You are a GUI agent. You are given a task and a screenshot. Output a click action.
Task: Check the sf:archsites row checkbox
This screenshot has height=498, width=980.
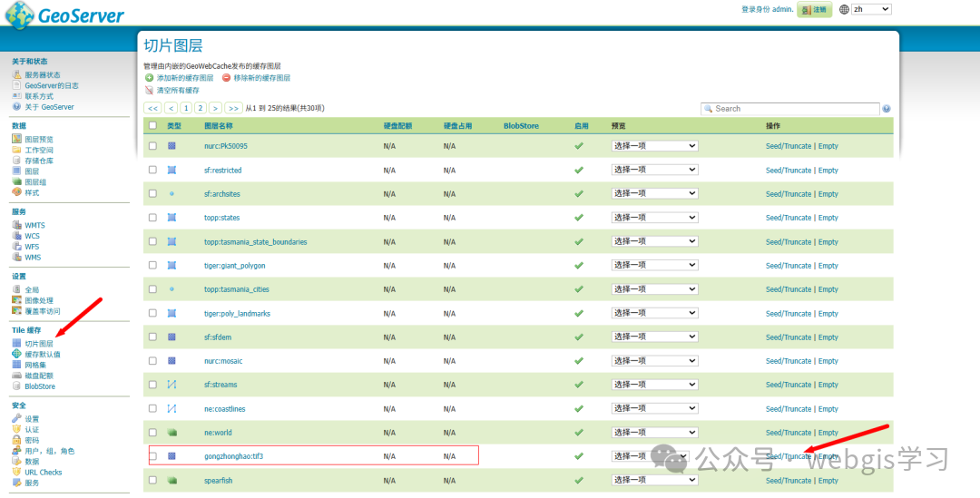tap(152, 194)
